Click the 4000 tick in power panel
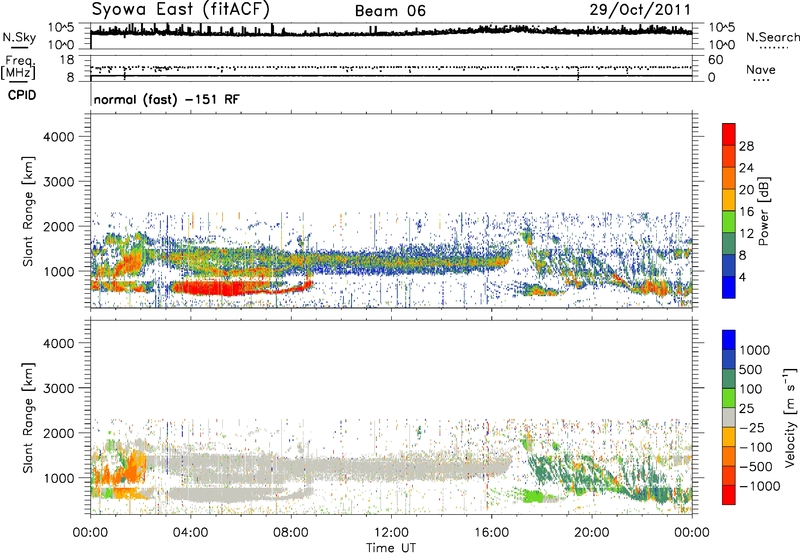The height and width of the screenshot is (554, 800). coord(59,137)
